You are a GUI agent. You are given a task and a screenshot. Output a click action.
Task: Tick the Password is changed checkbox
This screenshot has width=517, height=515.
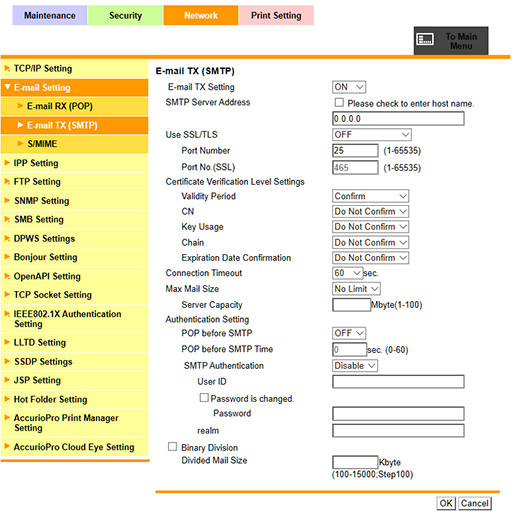coord(204,398)
